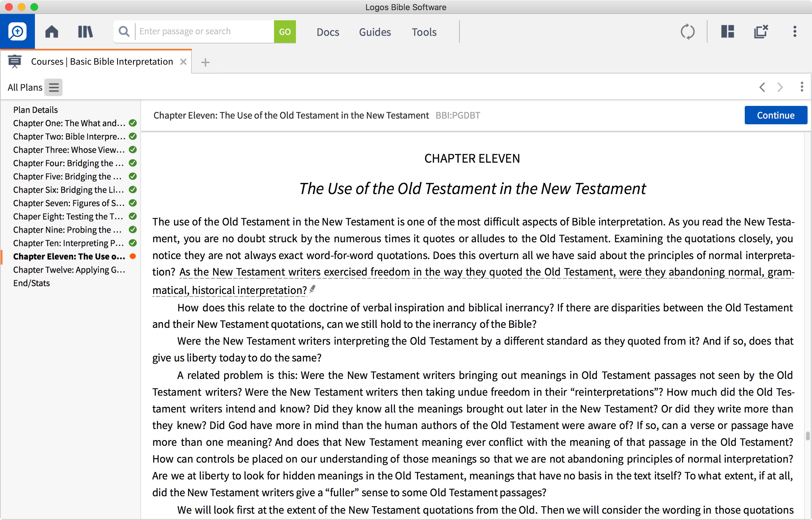Click the italic chapter title heading
The image size is (812, 520).
pyautogui.click(x=473, y=189)
